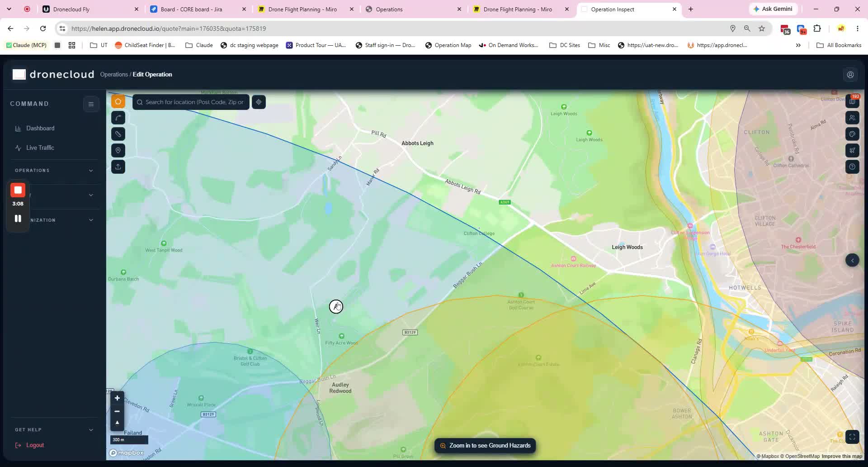Image resolution: width=868 pixels, height=467 pixels.
Task: Click Improve this map link
Action: tap(842, 456)
